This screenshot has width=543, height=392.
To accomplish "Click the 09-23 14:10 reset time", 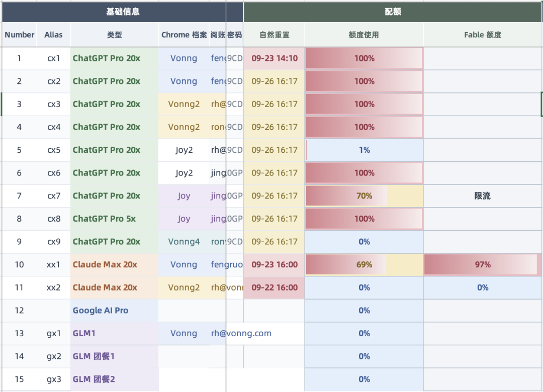I will [275, 58].
